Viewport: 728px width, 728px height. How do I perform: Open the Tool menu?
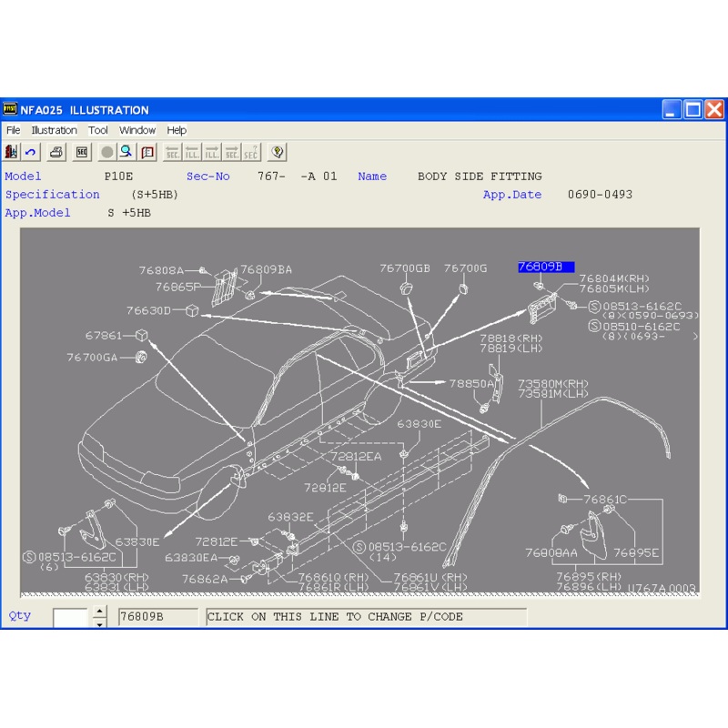pyautogui.click(x=98, y=130)
